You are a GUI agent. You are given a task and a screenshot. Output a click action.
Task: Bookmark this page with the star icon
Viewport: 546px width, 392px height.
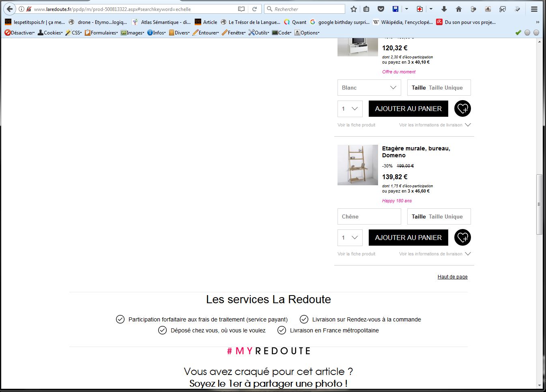354,9
